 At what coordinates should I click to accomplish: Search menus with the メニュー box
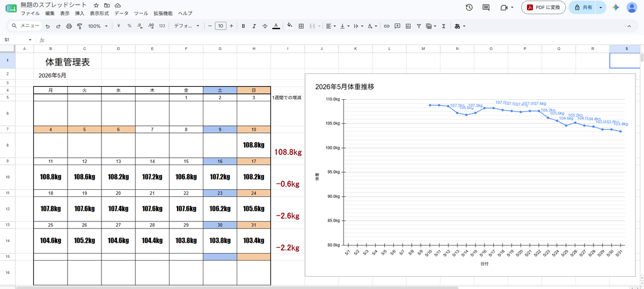(25, 26)
